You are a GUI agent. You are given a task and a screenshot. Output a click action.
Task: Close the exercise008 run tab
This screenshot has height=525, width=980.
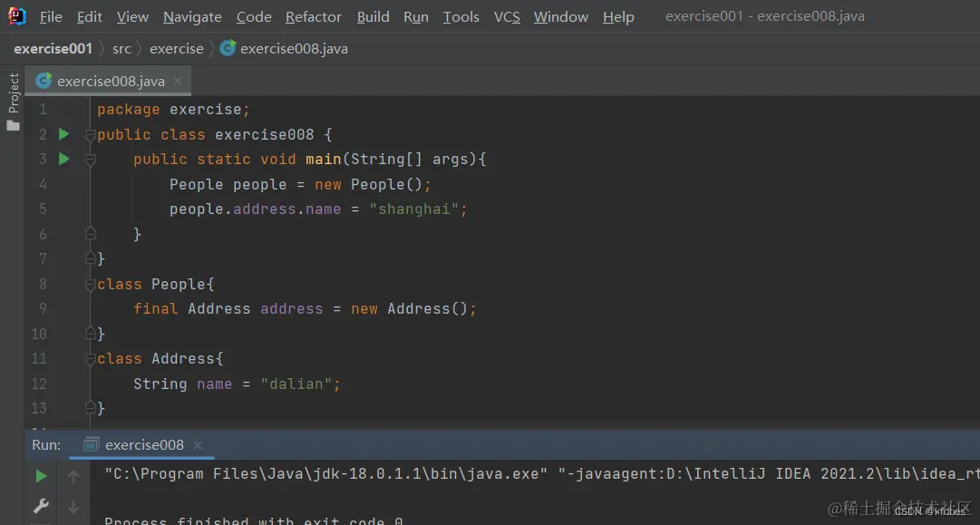[x=198, y=445]
